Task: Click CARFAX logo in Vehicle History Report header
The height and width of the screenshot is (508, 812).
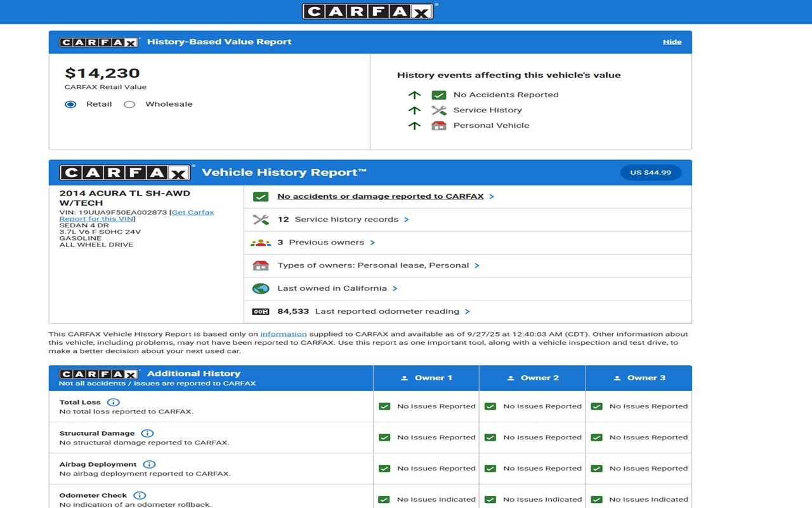Action: (126, 173)
